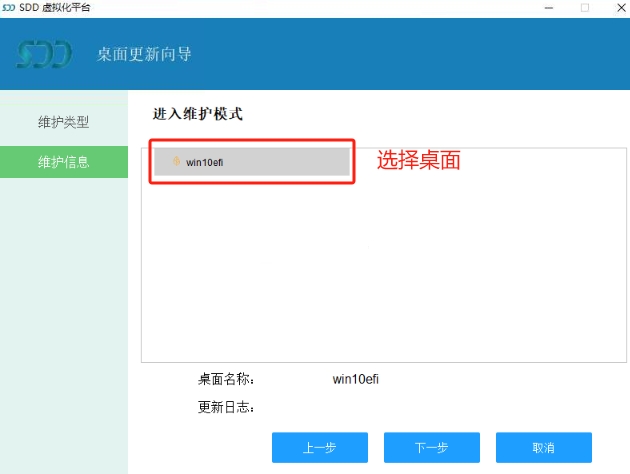Switch to the 维护信息 sidebar step
Screen dimensions: 630x474
pos(64,162)
